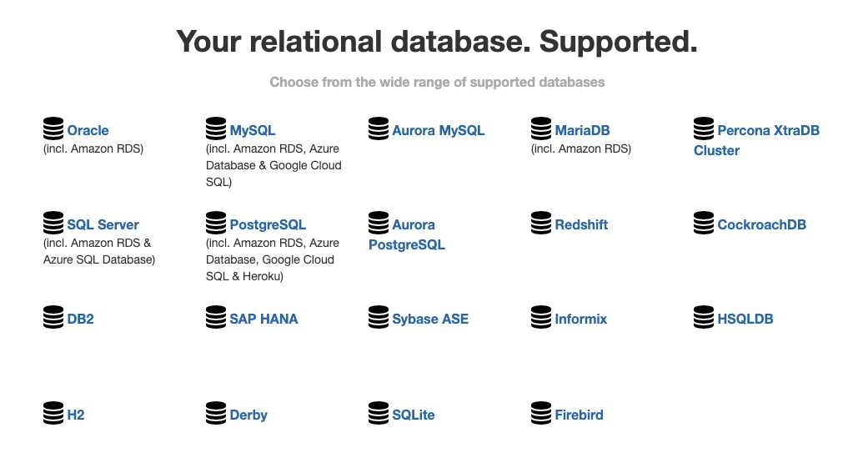
Task: Click the database icon next to Redshift
Action: pyautogui.click(x=541, y=223)
